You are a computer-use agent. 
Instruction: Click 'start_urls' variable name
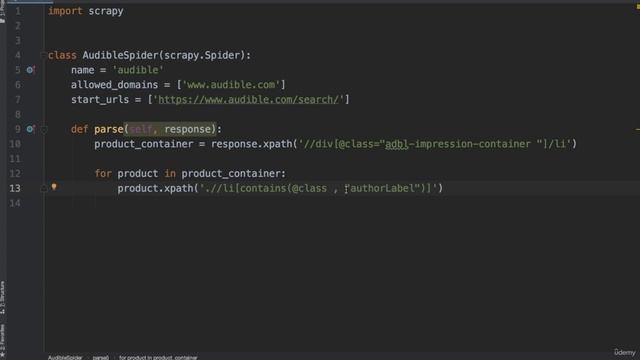click(x=100, y=100)
